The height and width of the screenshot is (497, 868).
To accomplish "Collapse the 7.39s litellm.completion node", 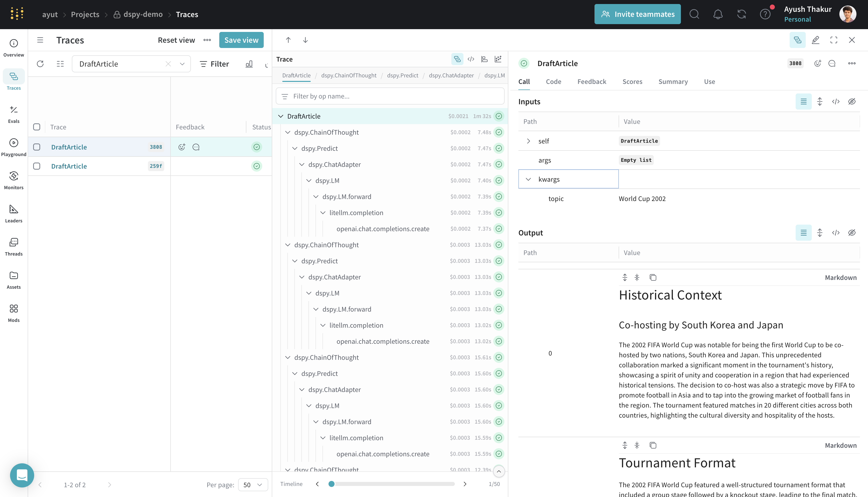I will point(323,213).
